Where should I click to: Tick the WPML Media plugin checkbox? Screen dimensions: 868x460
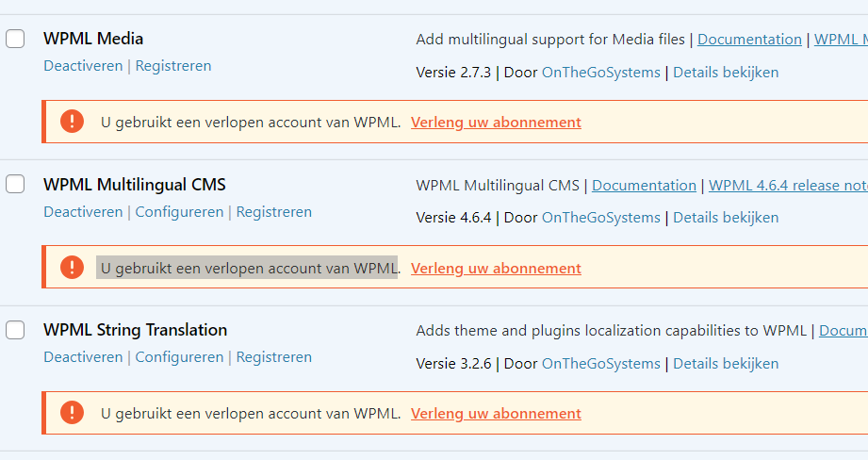tap(15, 39)
